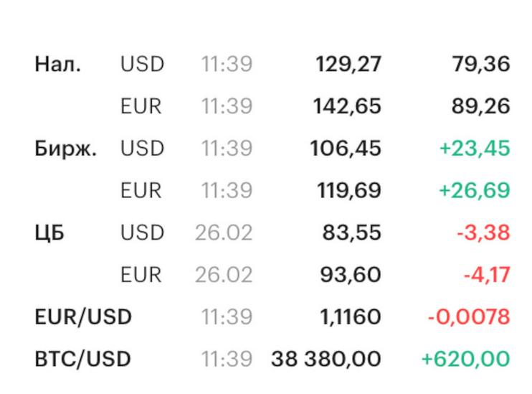Click the green +620,00 Bitcoin change

(466, 359)
